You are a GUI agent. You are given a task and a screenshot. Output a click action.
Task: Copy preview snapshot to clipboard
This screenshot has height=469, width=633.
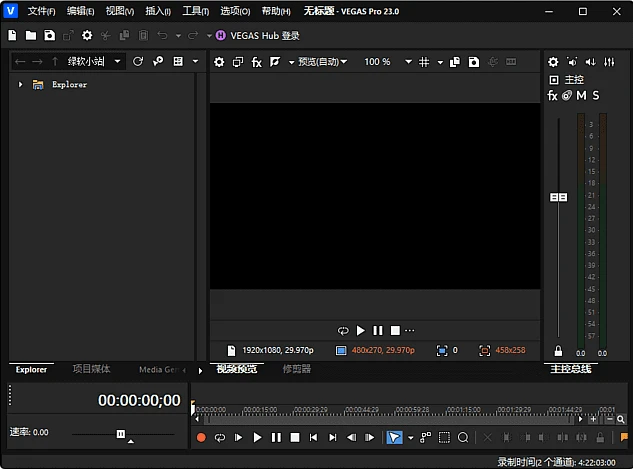tap(455, 62)
